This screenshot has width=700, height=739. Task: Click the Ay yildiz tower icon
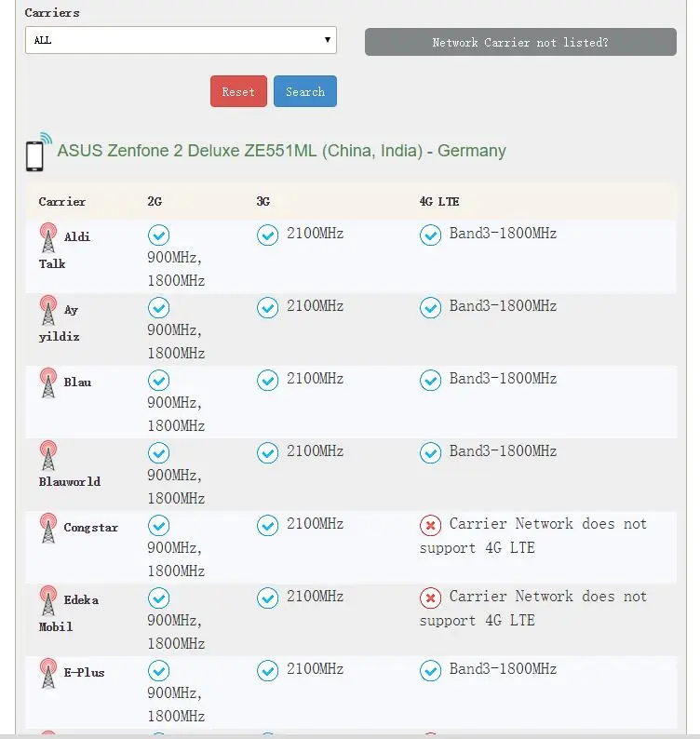pyautogui.click(x=48, y=310)
